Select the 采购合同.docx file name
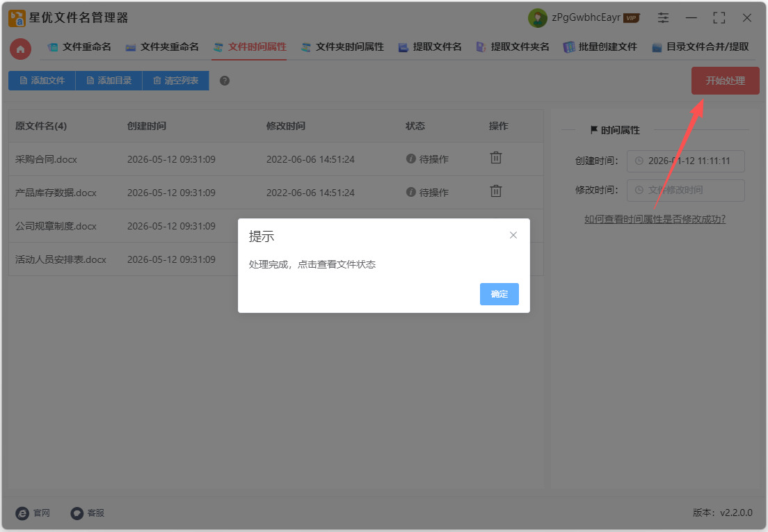 (x=46, y=159)
